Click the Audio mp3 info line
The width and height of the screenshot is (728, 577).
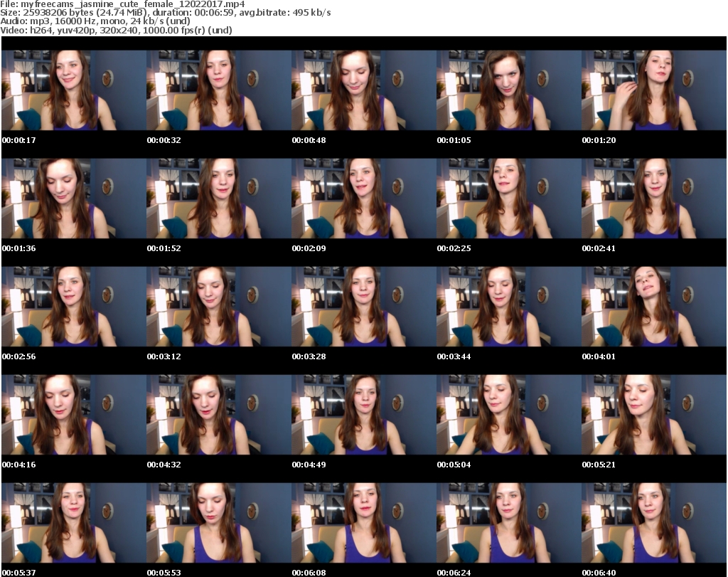(95, 21)
